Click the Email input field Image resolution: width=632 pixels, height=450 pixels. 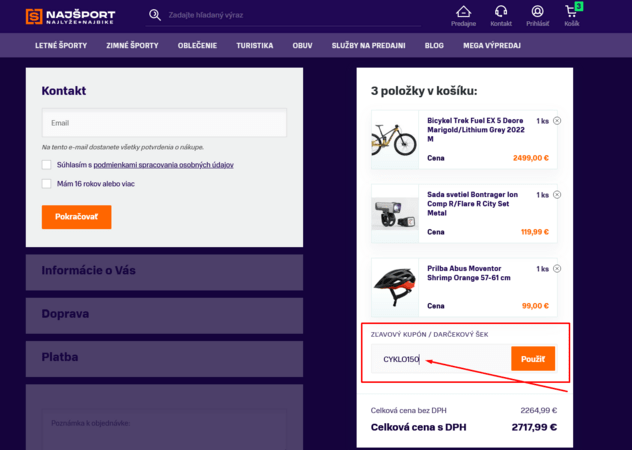(164, 123)
